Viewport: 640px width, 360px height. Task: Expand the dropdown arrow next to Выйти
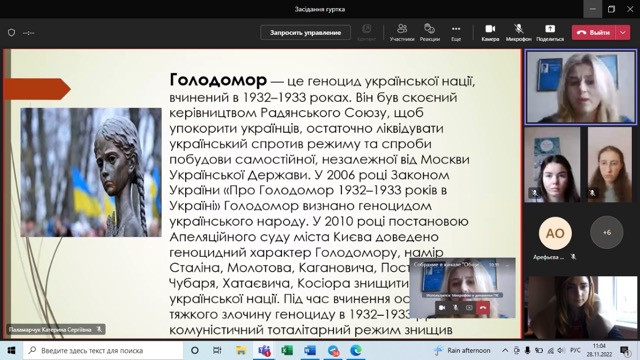point(623,33)
